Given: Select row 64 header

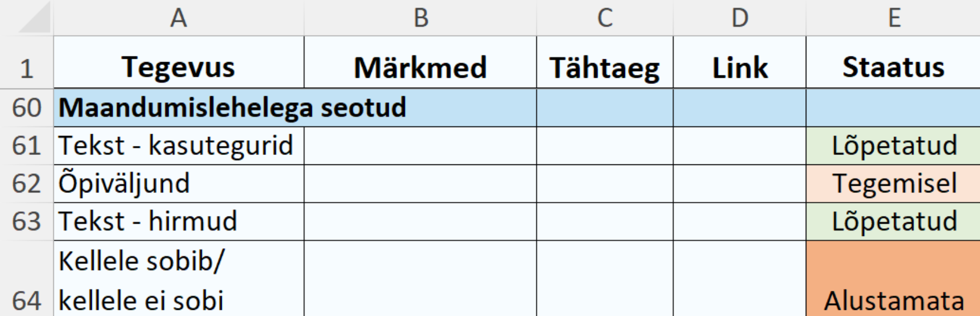Looking at the screenshot, I should point(27,300).
